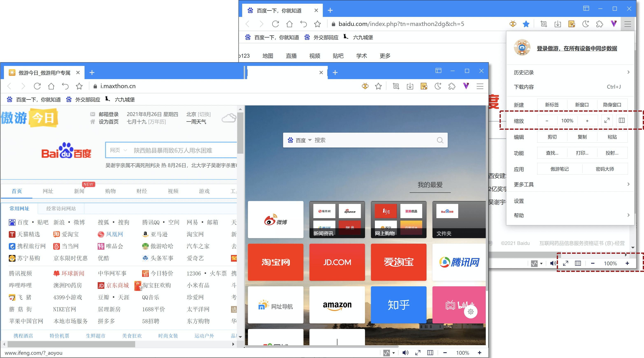The width and height of the screenshot is (644, 358).
Task: Increase zoom with plus in the front window status bar
Action: pyautogui.click(x=479, y=352)
